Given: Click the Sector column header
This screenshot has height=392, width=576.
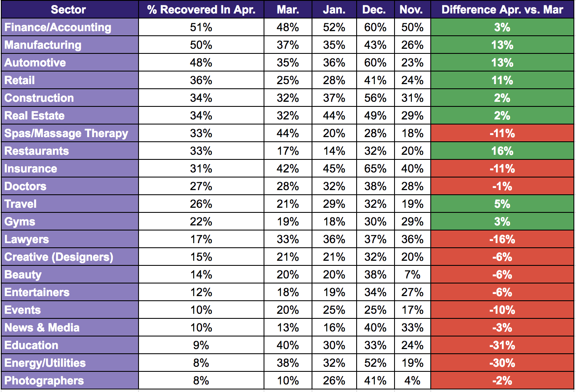Looking at the screenshot, I should tap(69, 10).
